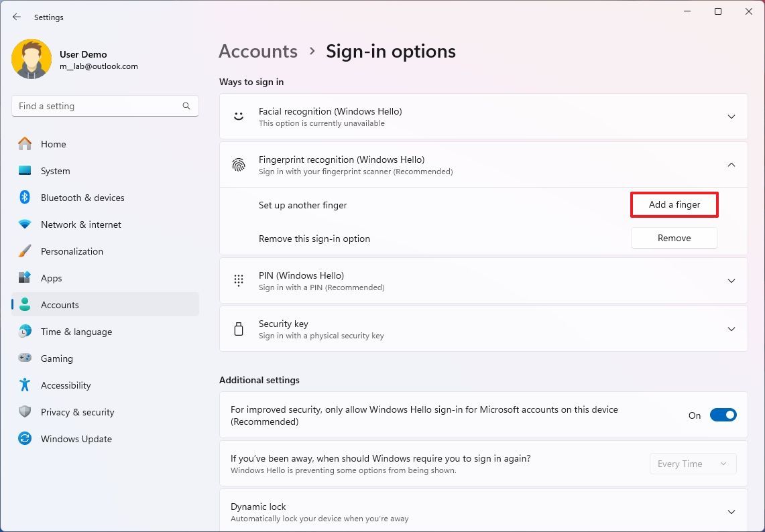Expand the Security key section
The width and height of the screenshot is (765, 532).
click(731, 328)
